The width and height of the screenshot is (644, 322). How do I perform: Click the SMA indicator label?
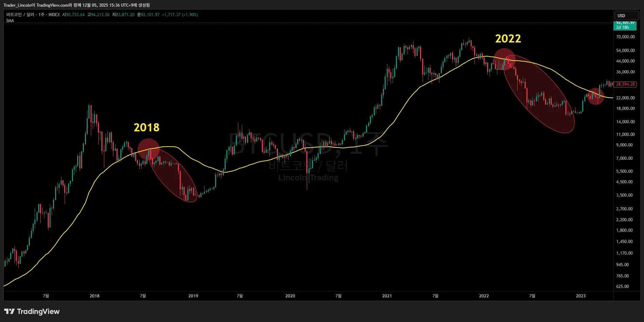(x=10, y=21)
